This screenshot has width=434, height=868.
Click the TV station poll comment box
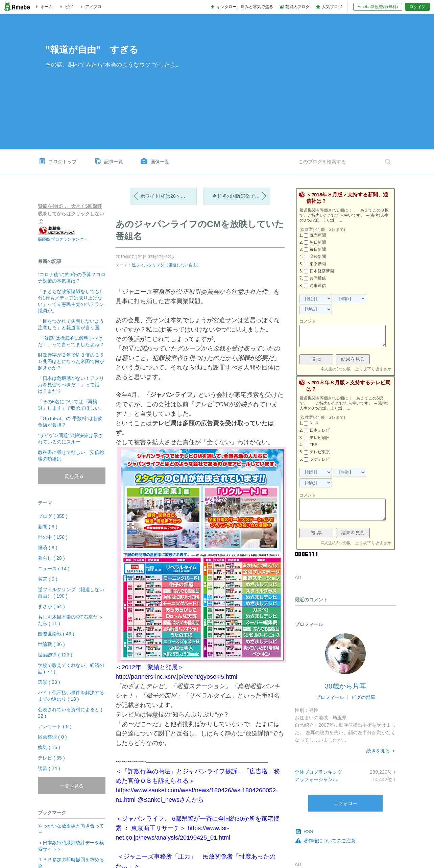pos(342,510)
